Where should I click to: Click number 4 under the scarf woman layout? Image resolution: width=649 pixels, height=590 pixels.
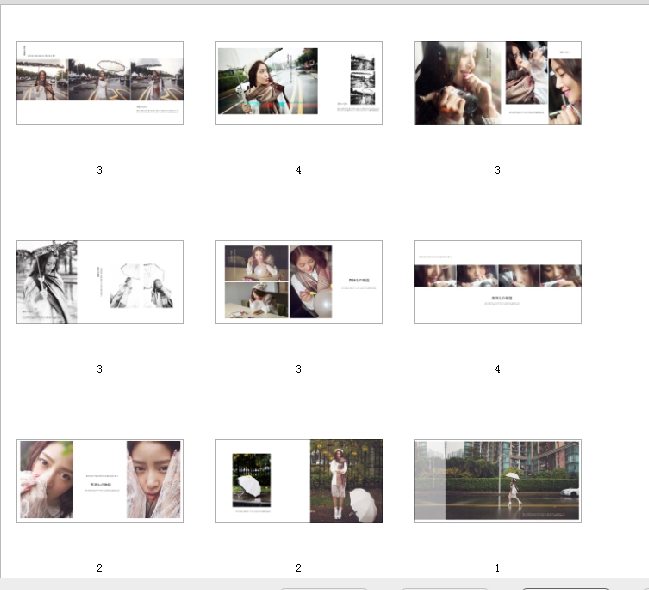coord(299,170)
